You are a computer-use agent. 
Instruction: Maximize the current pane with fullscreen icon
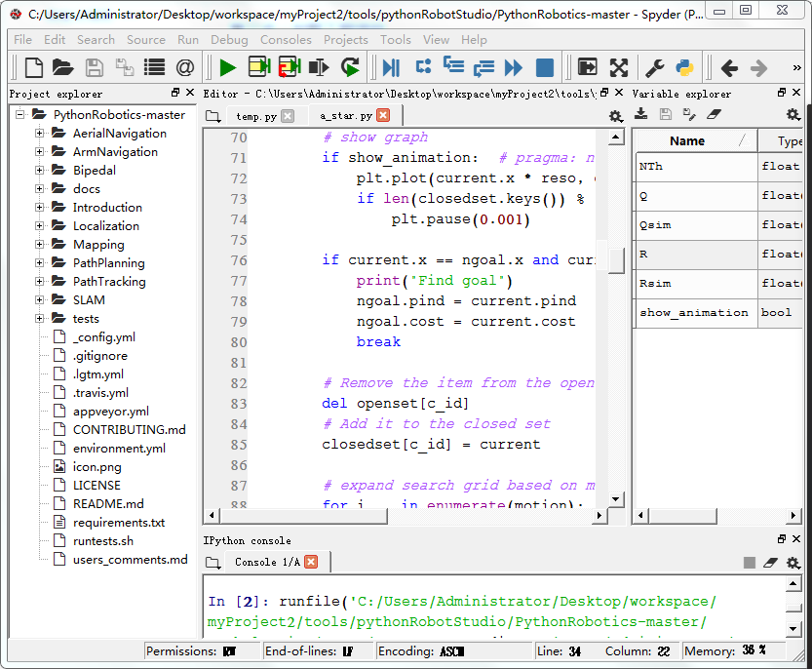point(618,67)
